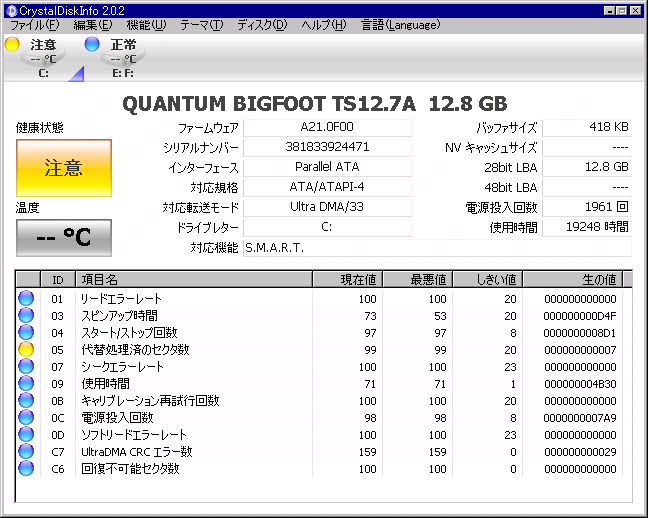Screen dimensions: 648x518
Task: Select the row text キャリブレーション再試行回数
Action: click(150, 401)
